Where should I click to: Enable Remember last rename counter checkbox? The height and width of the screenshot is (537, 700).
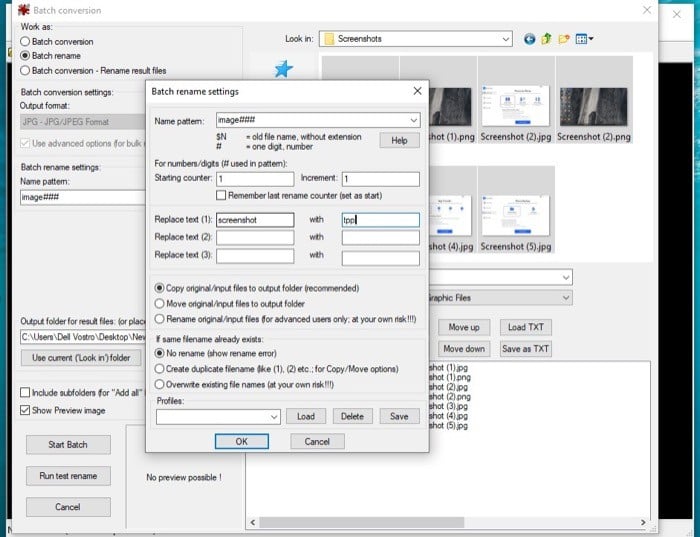pyautogui.click(x=222, y=195)
